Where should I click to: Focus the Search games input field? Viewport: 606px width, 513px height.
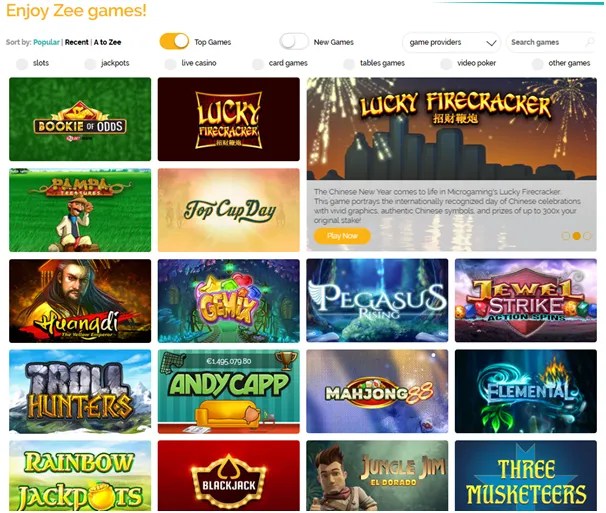click(547, 42)
